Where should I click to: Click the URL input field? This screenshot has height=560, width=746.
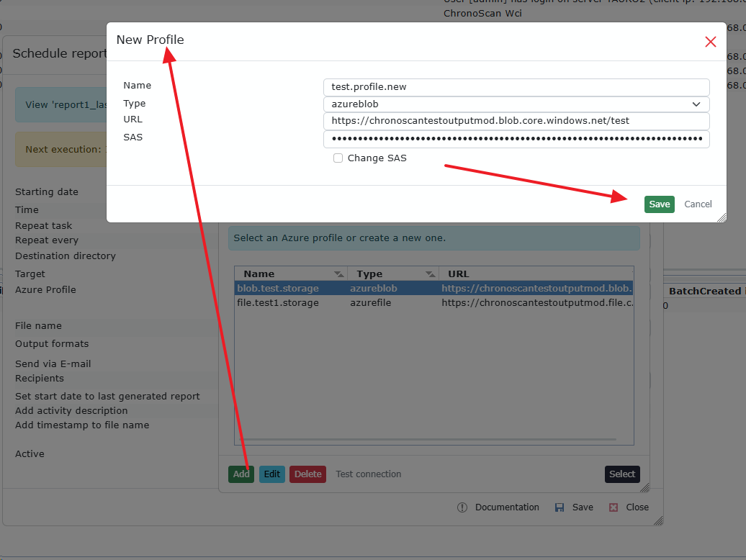click(x=516, y=121)
